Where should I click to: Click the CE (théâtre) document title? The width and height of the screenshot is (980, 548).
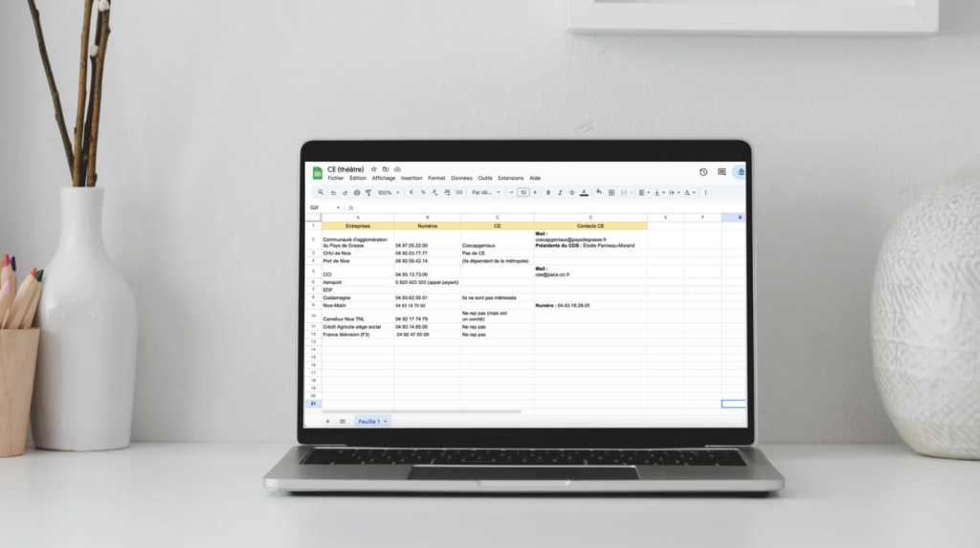coord(345,169)
